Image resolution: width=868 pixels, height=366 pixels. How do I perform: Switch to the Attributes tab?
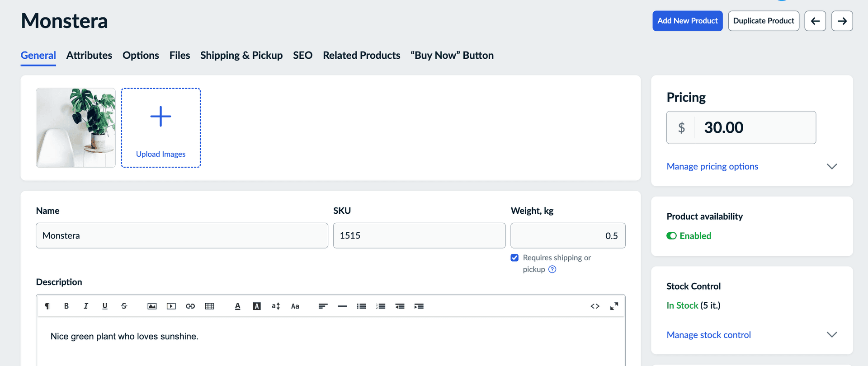tap(89, 55)
